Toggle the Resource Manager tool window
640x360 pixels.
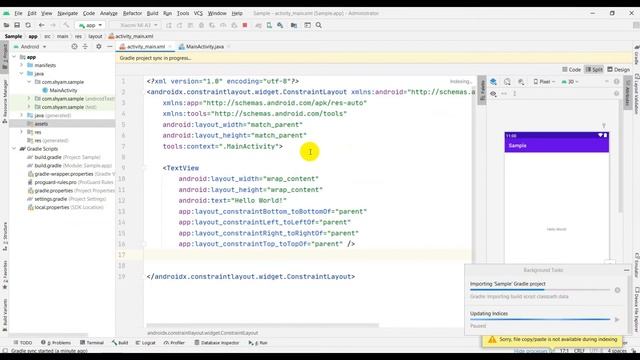coord(4,101)
